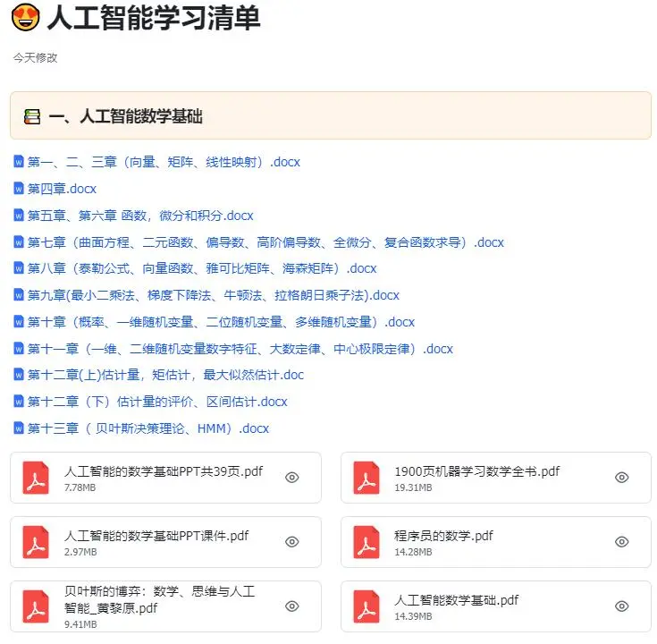This screenshot has height=644, width=657.
Task: Click Word icon before 第十章 file
Action: click(19, 322)
